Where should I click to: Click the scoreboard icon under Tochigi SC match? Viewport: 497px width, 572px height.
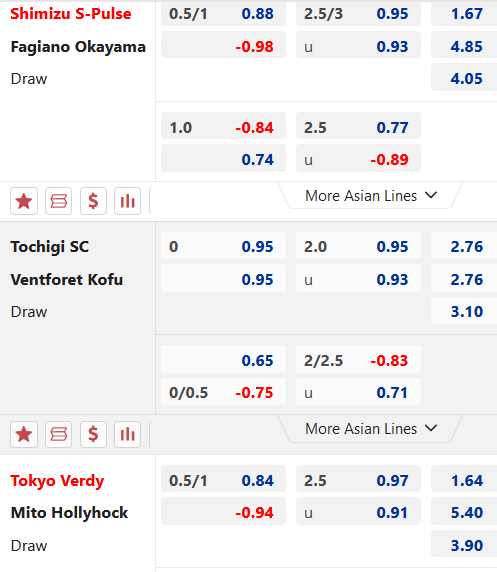(x=58, y=434)
